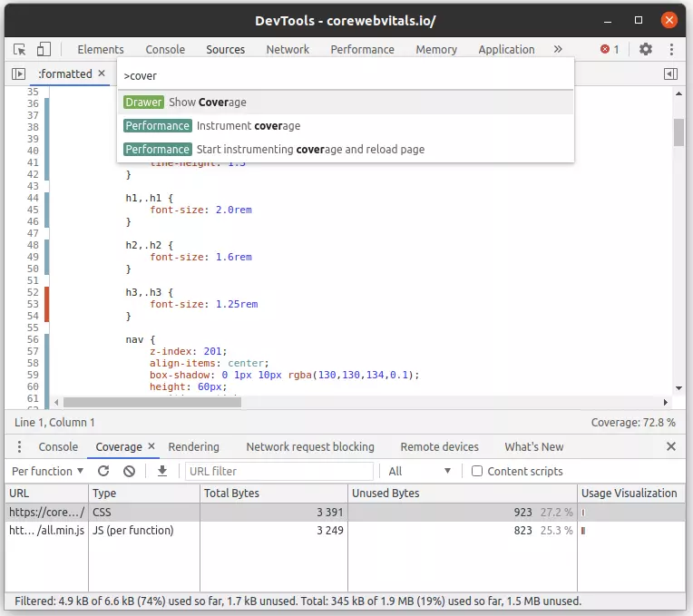This screenshot has height=616, width=693.
Task: Choose Start instrumenting coverage and reload page
Action: [x=346, y=150]
